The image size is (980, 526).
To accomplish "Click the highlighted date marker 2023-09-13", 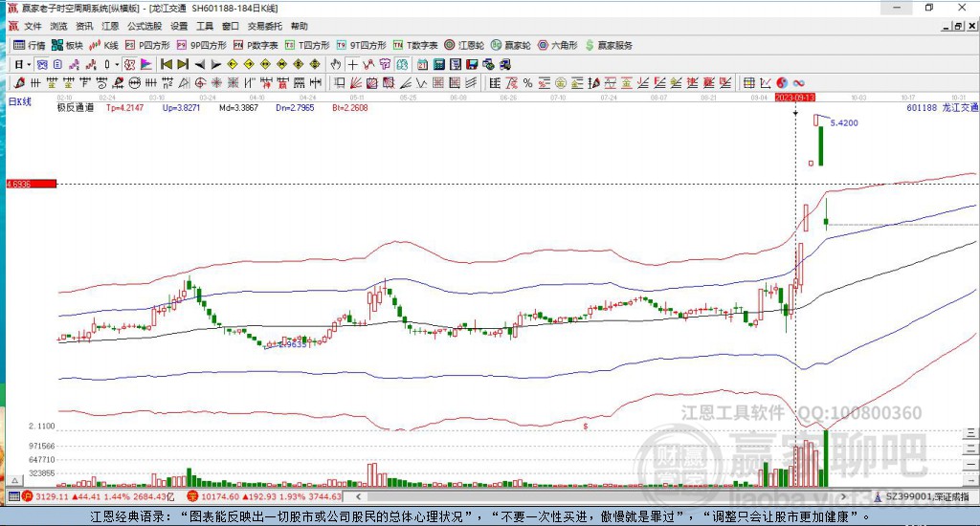I will (795, 98).
